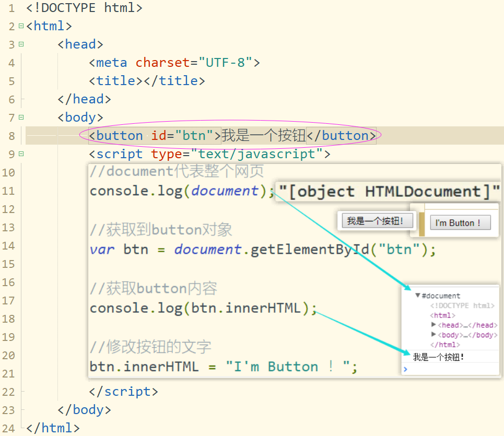Click the closing </script> tag
The height and width of the screenshot is (436, 504).
tap(123, 392)
